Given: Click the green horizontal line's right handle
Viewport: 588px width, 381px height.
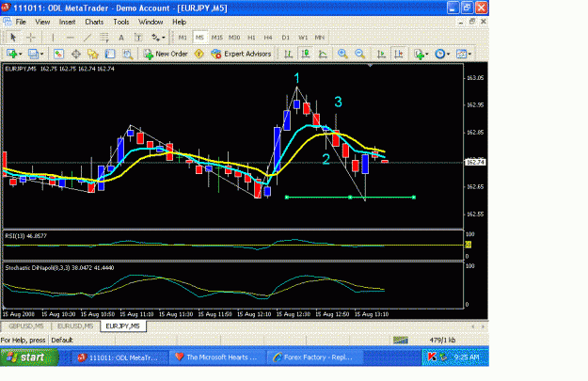Looking at the screenshot, I should click(x=414, y=197).
